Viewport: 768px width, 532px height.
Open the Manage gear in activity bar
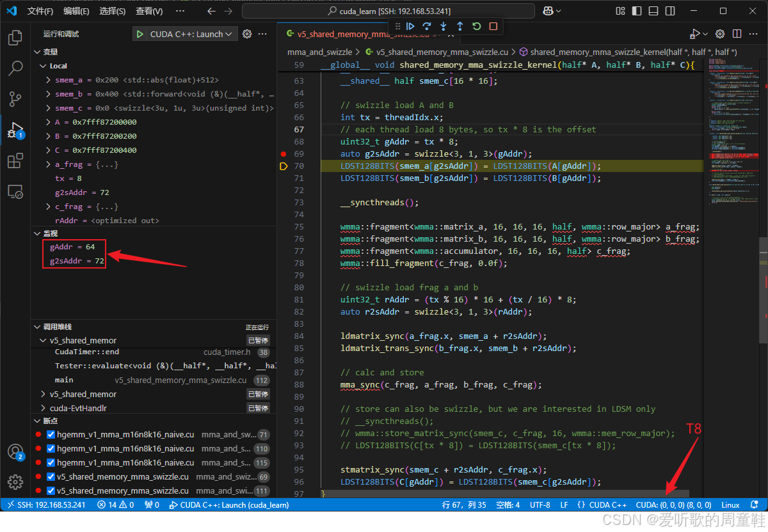click(15, 482)
